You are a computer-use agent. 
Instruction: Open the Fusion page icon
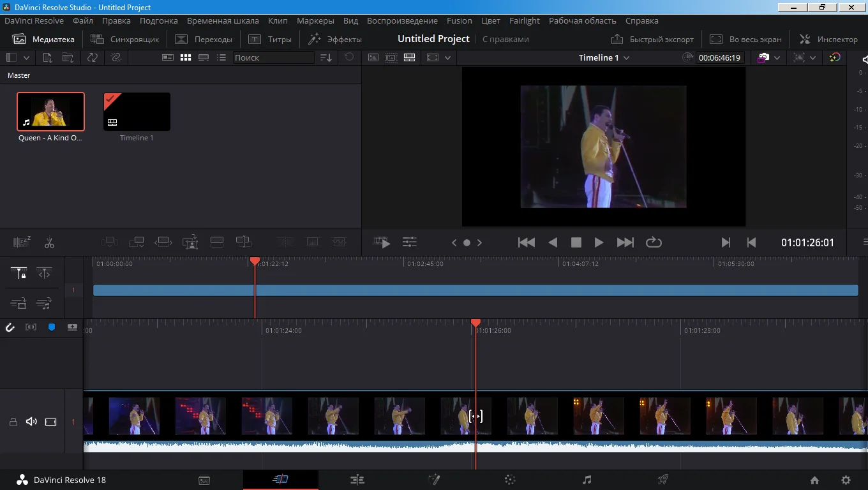[x=434, y=480]
